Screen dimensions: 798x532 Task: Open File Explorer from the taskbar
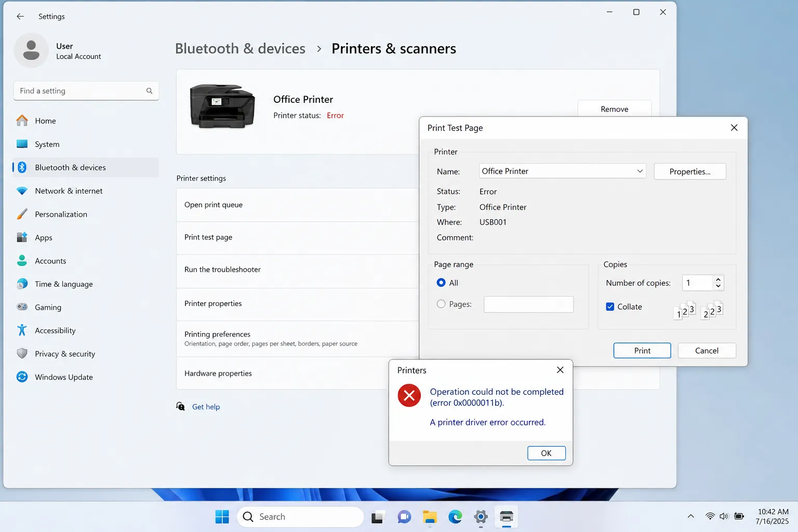pyautogui.click(x=430, y=517)
